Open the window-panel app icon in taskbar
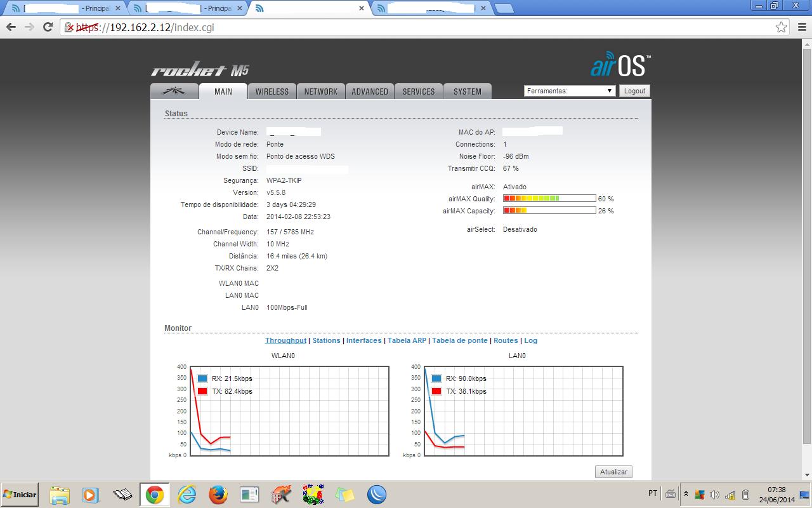The image size is (812, 508). (x=250, y=494)
